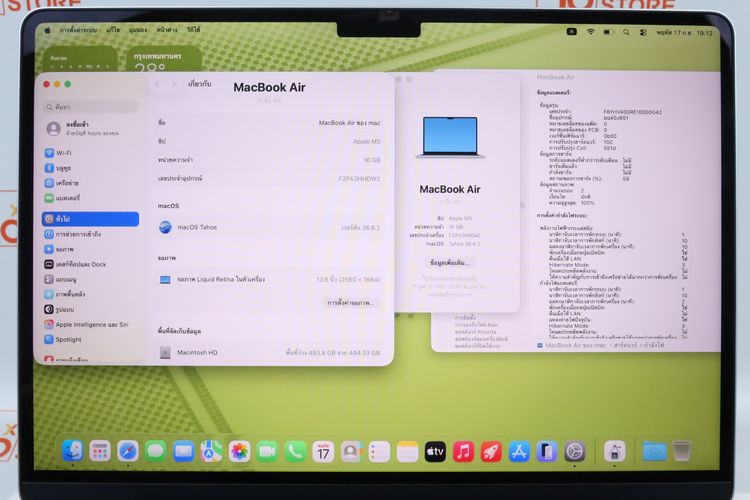
Task: Open Photos from the Dock
Action: [239, 451]
